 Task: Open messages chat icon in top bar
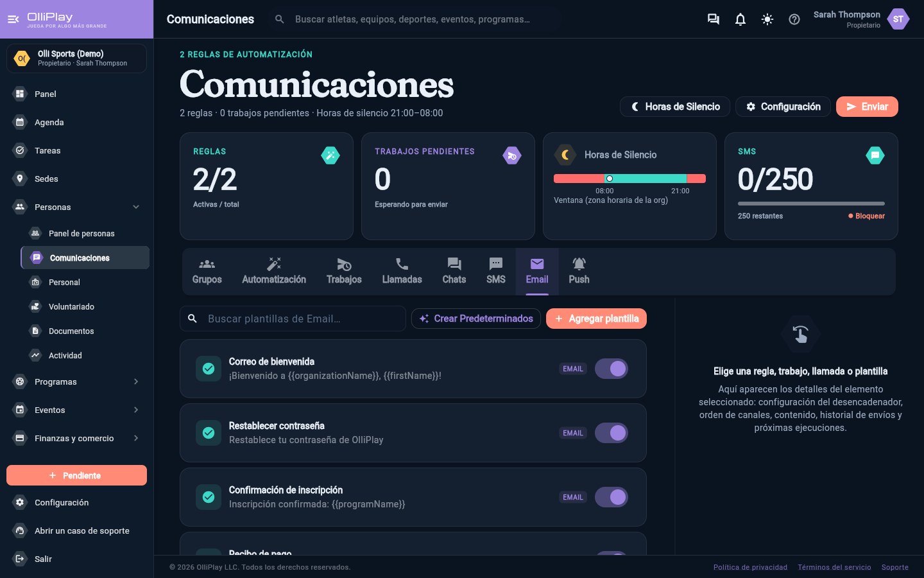pyautogui.click(x=713, y=19)
